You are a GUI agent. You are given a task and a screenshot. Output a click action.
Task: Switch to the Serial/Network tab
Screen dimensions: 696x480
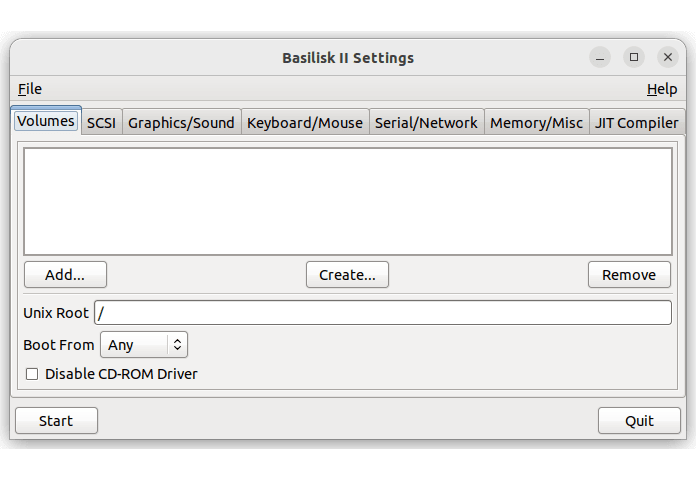tap(426, 123)
